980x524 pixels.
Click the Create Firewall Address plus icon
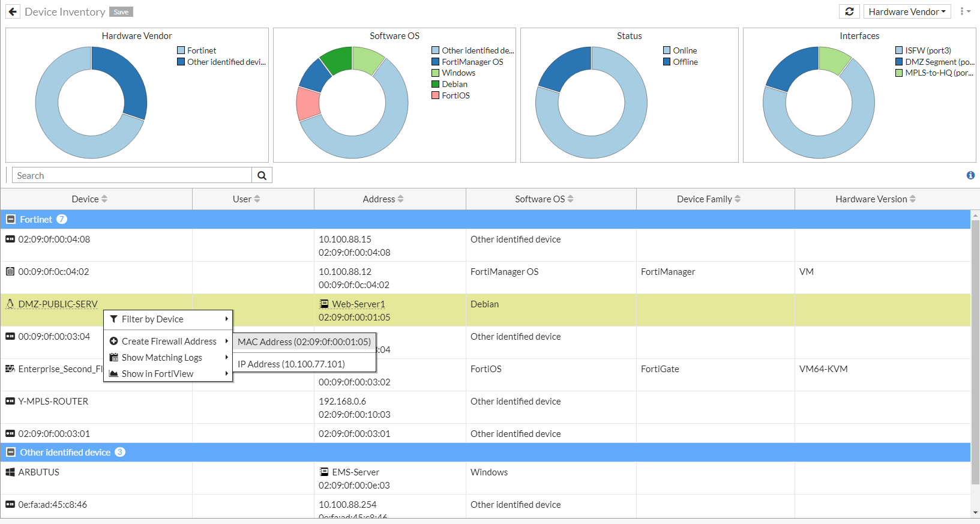[114, 341]
